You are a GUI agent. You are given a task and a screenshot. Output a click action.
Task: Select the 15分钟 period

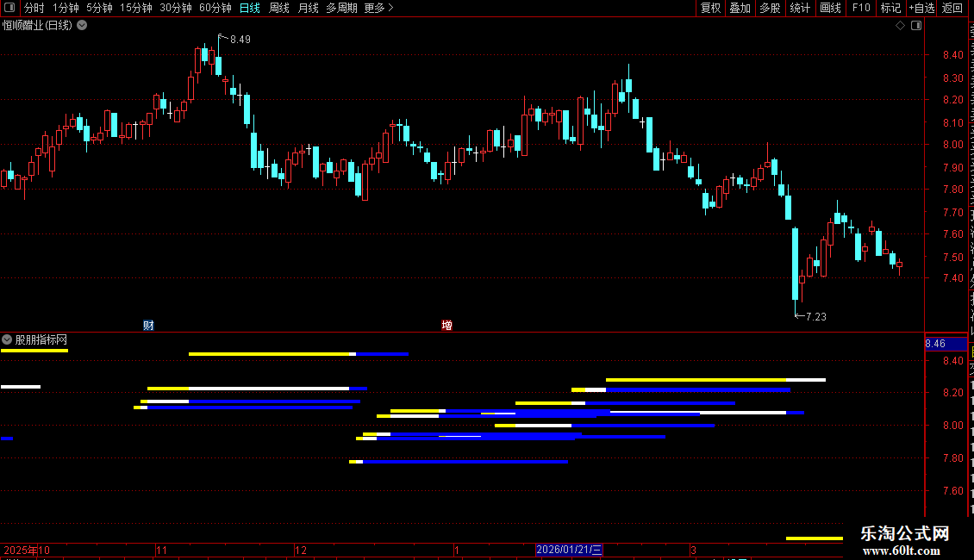[x=135, y=8]
